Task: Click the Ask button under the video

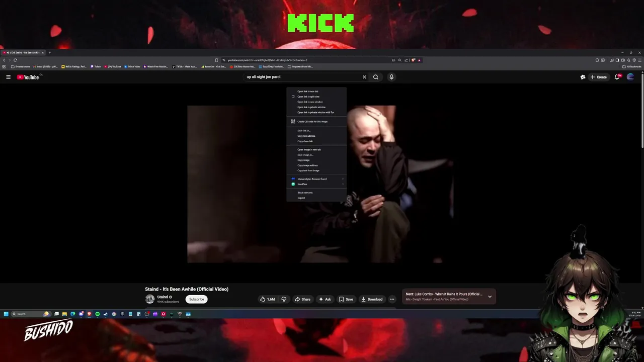Action: 325,299
